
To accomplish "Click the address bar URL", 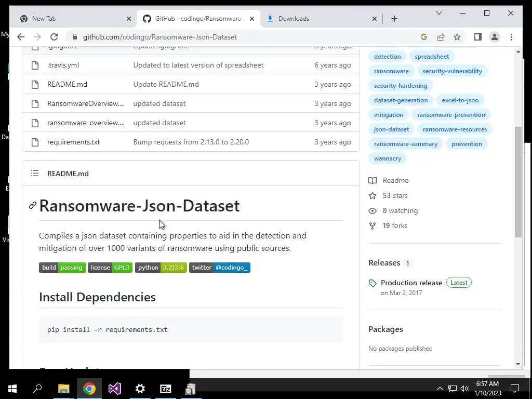I will tap(160, 37).
